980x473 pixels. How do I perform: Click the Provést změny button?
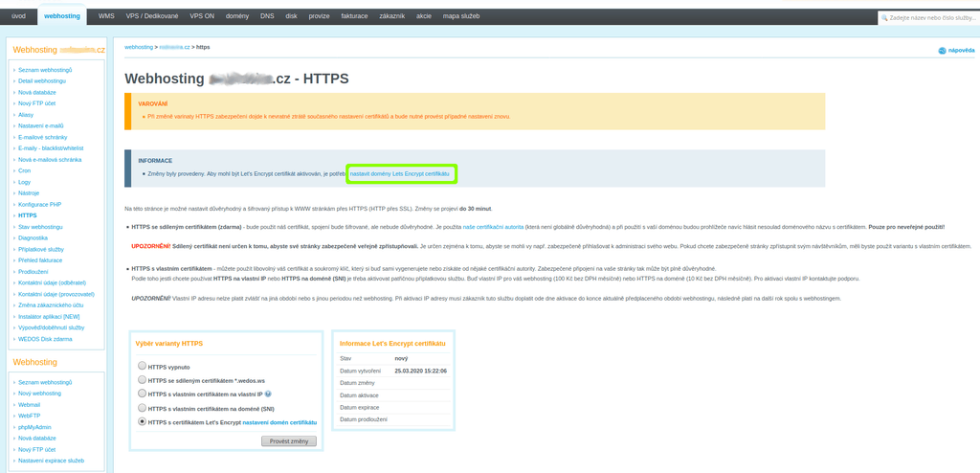(289, 441)
